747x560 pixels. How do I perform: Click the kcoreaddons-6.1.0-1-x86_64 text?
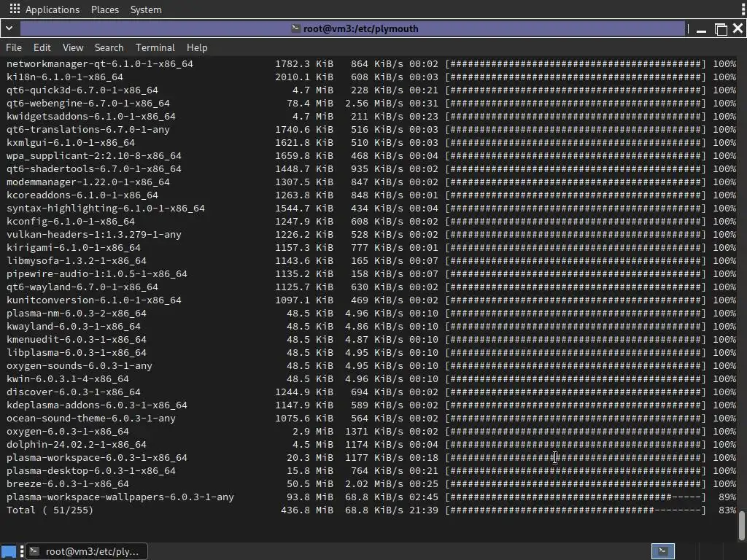[82, 195]
